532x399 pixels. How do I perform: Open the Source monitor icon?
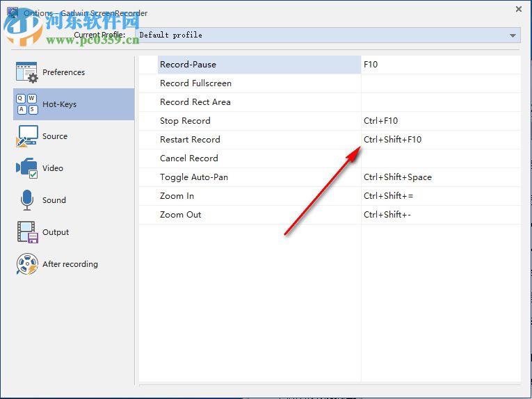27,136
